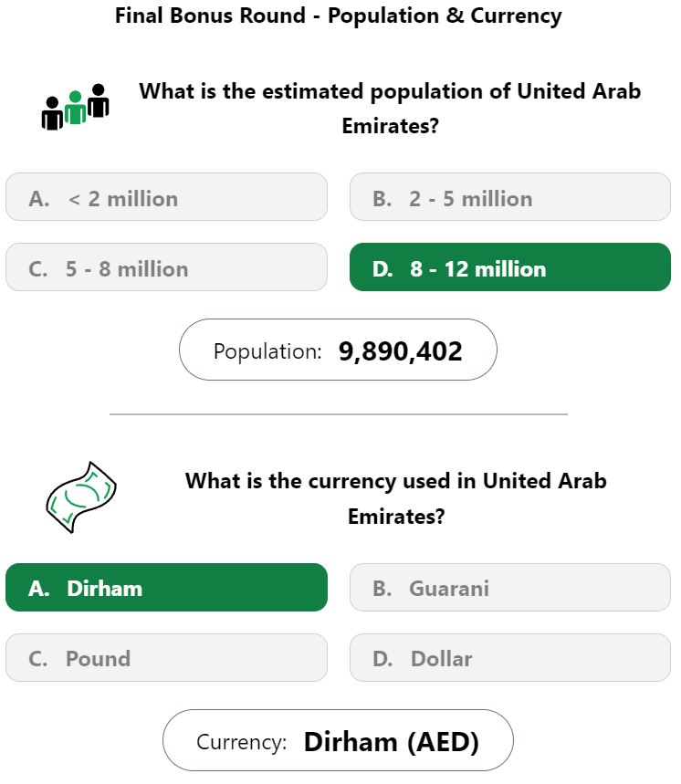Screen dimensions: 681x784
Task: Choose highlighted answer D, 8 - 12 million
Action: tap(510, 267)
